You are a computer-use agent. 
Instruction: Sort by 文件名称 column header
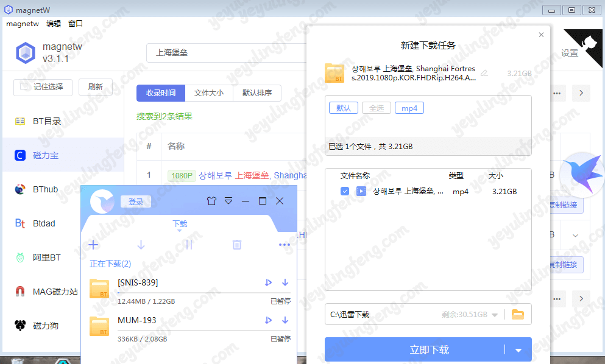(x=355, y=176)
